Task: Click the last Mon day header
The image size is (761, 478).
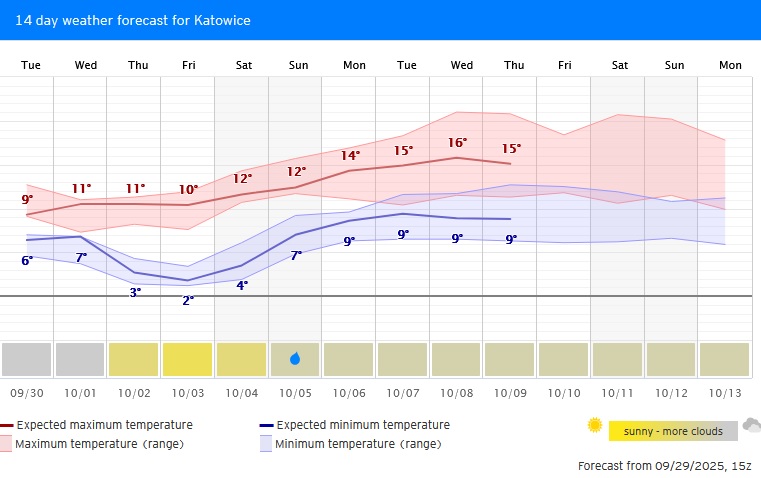Action: pos(730,65)
